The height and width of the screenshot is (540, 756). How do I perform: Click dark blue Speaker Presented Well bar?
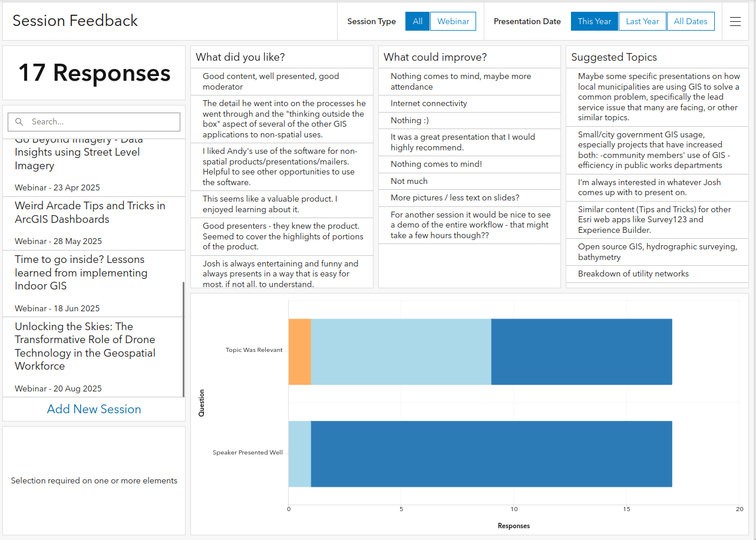click(491, 454)
